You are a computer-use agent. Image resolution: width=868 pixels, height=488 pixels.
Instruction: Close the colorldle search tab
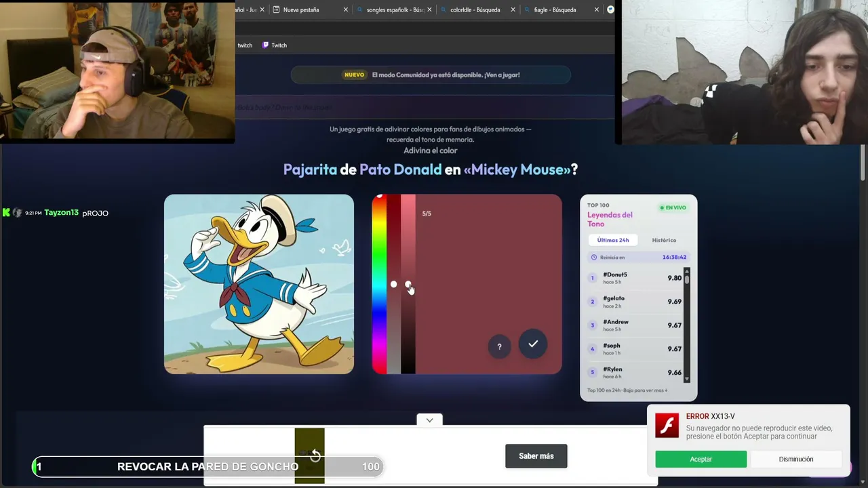click(513, 9)
